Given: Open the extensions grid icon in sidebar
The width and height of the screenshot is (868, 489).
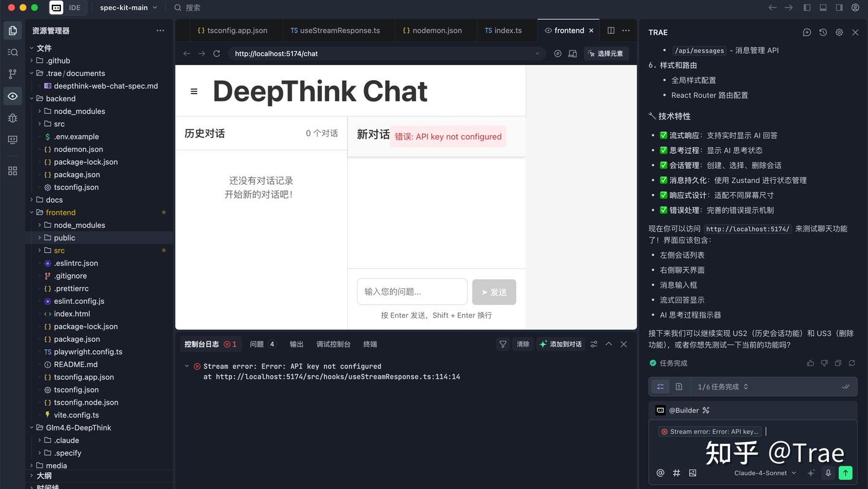Looking at the screenshot, I should pyautogui.click(x=13, y=171).
